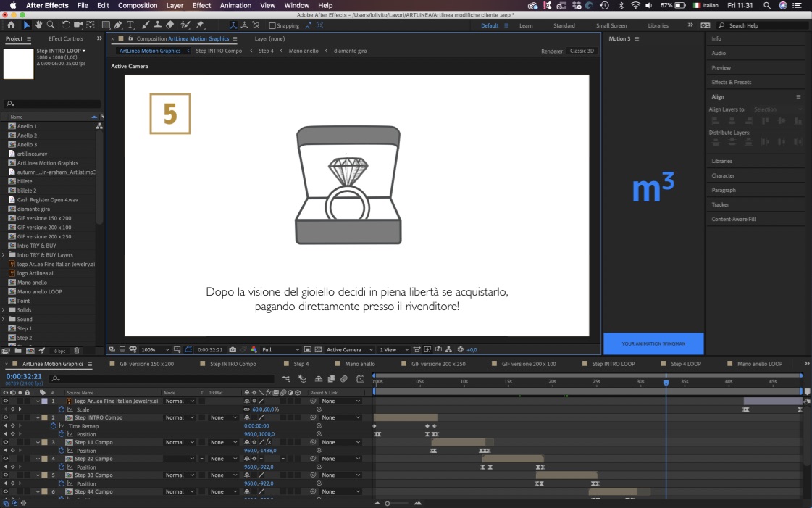Switch to the Effect Controls tab
Screen dimensions: 812x508
tap(66, 39)
